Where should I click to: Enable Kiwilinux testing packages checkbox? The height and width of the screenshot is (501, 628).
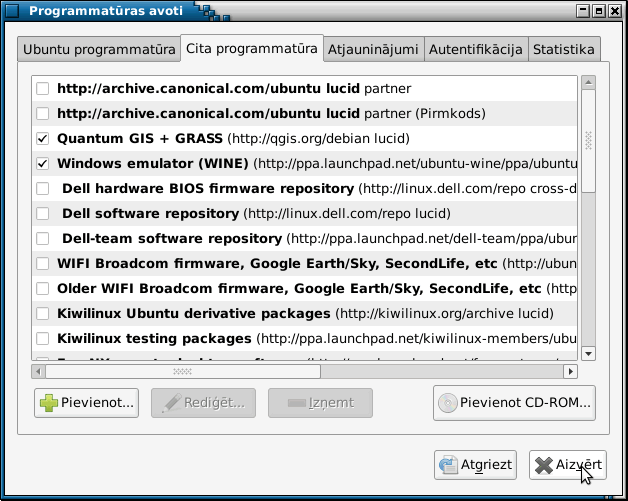pos(42,338)
